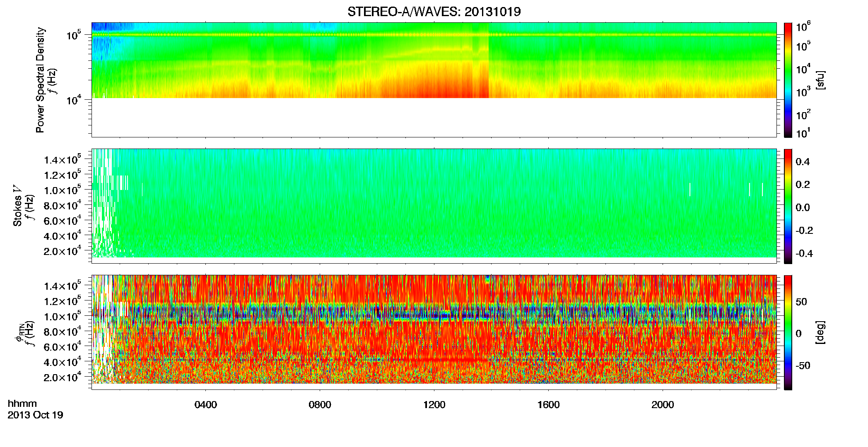Viewport: 868px width, 447px height.
Task: Click the Stokes V color bar
Action: tap(788, 206)
